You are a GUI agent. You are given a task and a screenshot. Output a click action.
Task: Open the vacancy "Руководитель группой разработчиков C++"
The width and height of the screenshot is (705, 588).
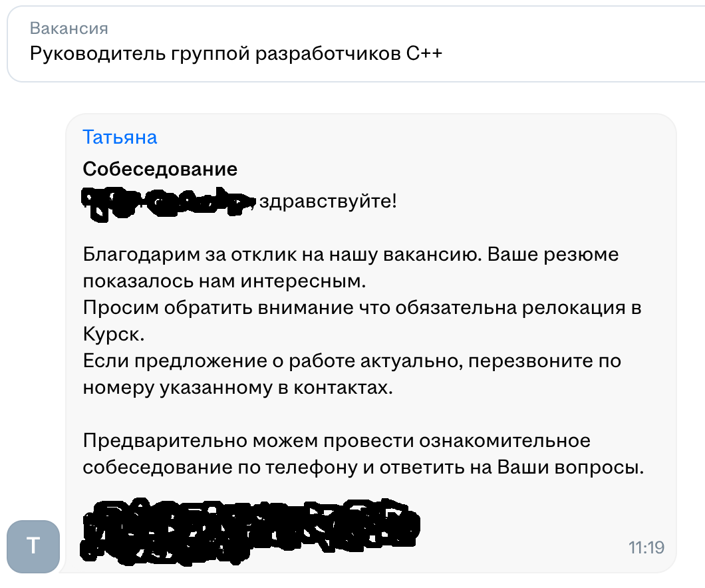point(236,54)
